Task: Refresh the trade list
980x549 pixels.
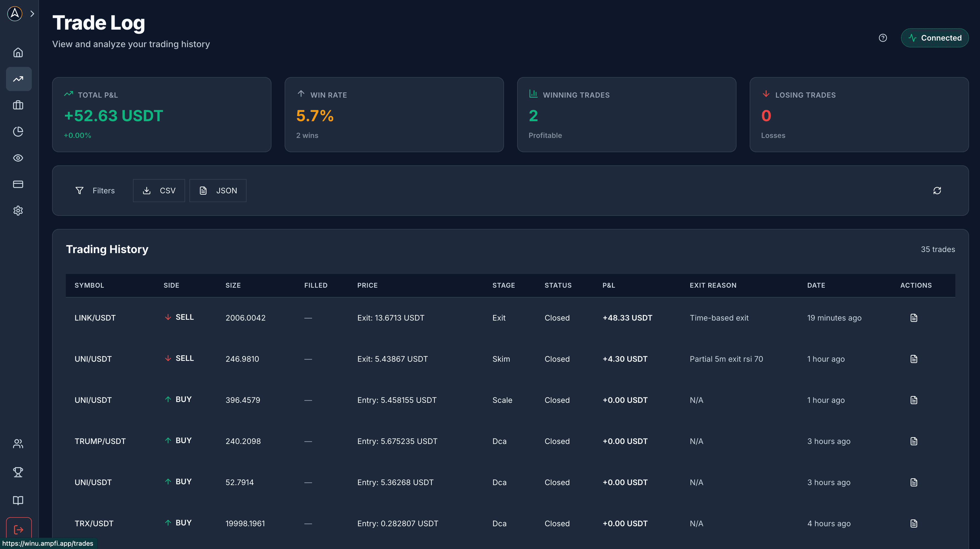Action: click(x=937, y=190)
